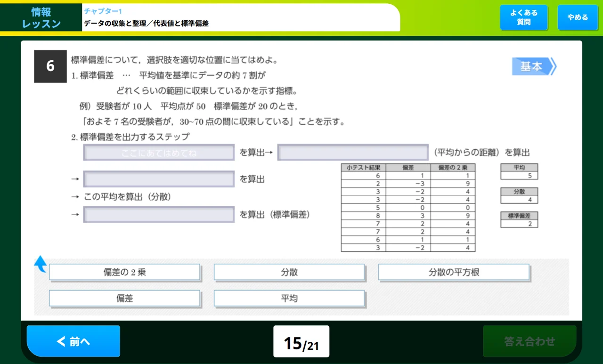
Task: Click the やめる quit button
Action: [x=578, y=18]
